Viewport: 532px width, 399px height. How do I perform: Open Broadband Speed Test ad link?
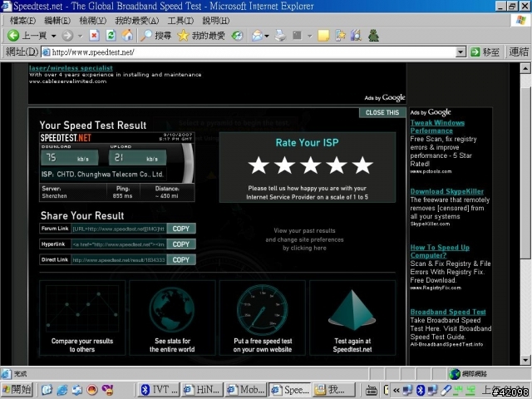coord(448,312)
